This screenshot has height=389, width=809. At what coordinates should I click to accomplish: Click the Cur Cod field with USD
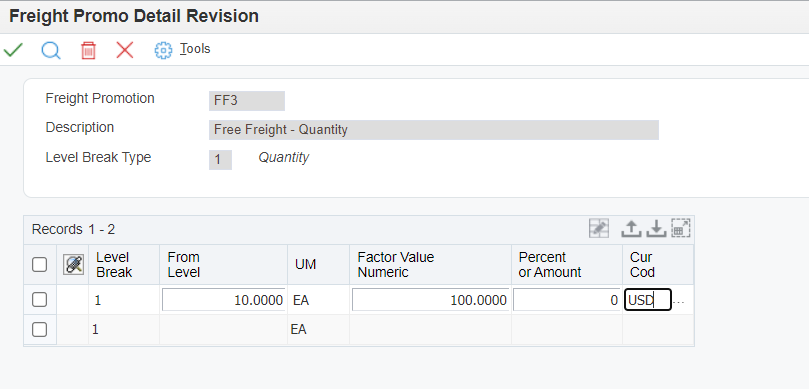click(x=648, y=300)
